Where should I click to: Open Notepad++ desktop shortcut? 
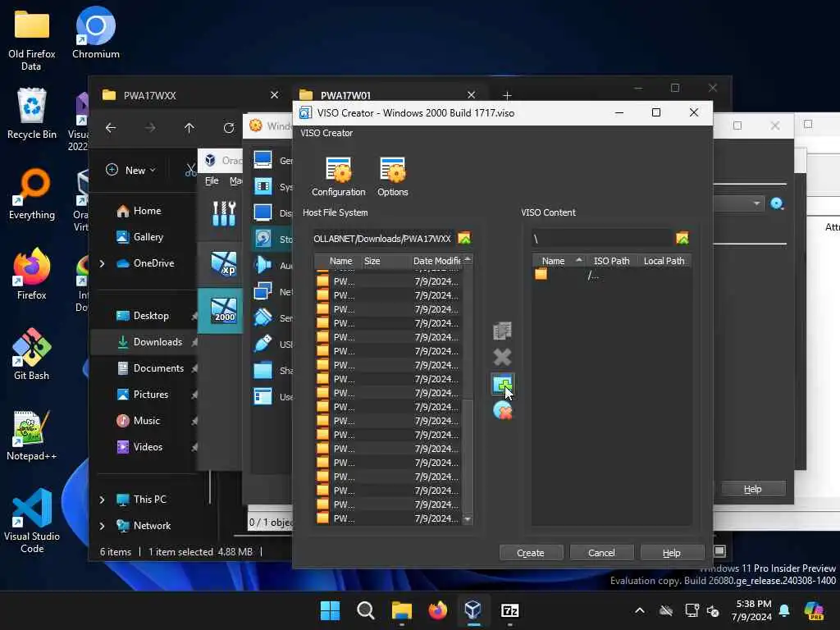point(32,435)
